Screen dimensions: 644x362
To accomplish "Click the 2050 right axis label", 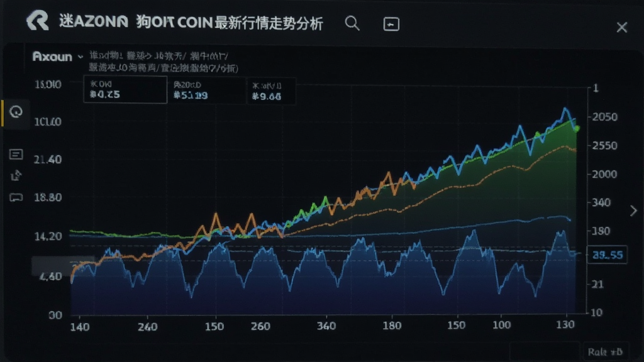I will click(604, 117).
